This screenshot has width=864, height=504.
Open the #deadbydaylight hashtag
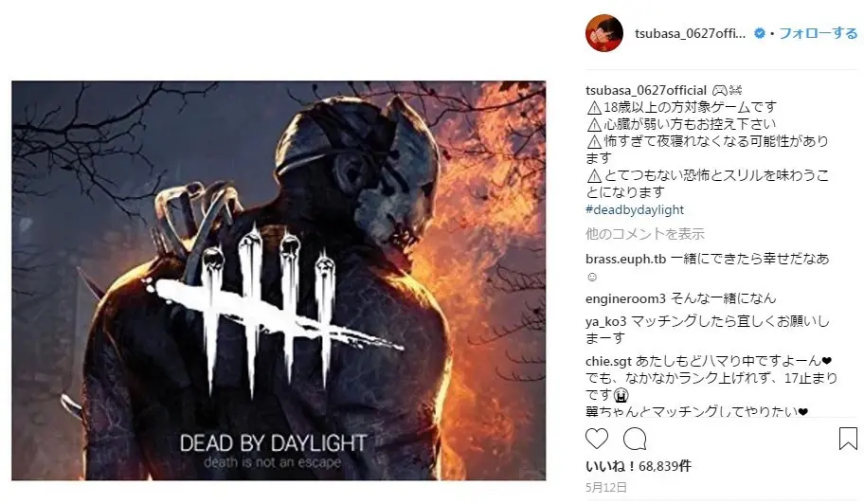[634, 210]
